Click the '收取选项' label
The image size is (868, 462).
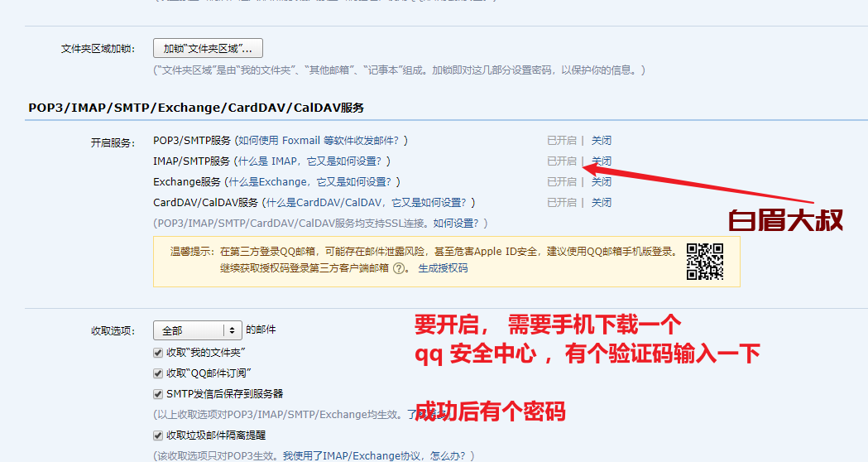pyautogui.click(x=113, y=331)
